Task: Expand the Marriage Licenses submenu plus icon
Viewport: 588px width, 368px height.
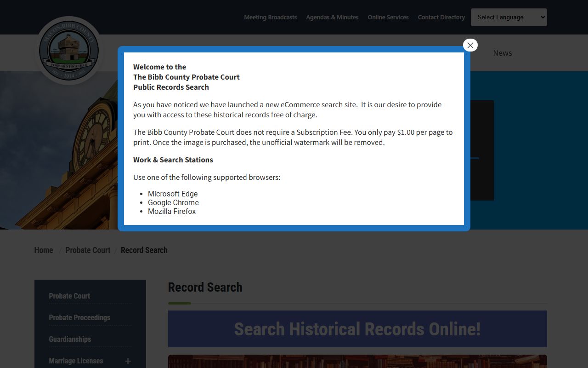Action: [x=128, y=361]
